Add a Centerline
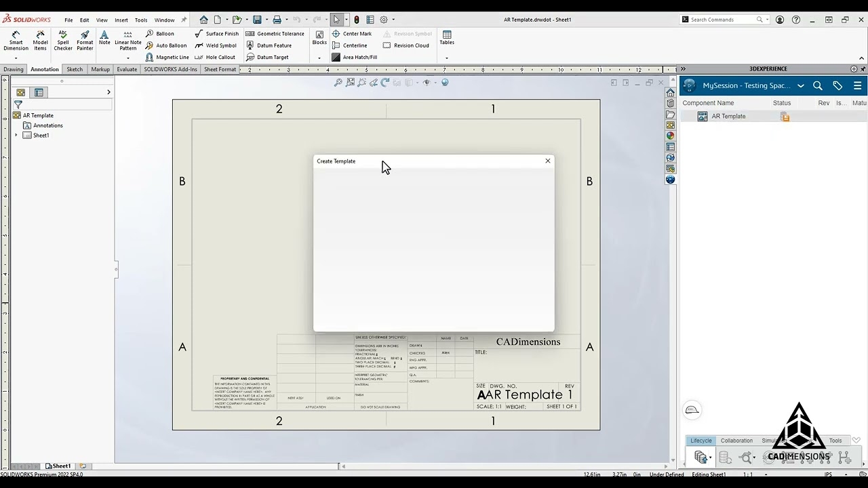The width and height of the screenshot is (868, 488). point(349,45)
